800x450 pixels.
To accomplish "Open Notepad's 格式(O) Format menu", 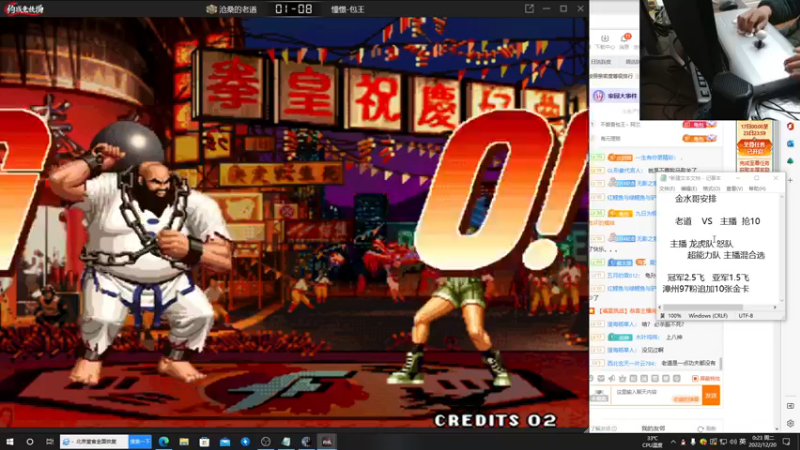I will click(x=711, y=189).
